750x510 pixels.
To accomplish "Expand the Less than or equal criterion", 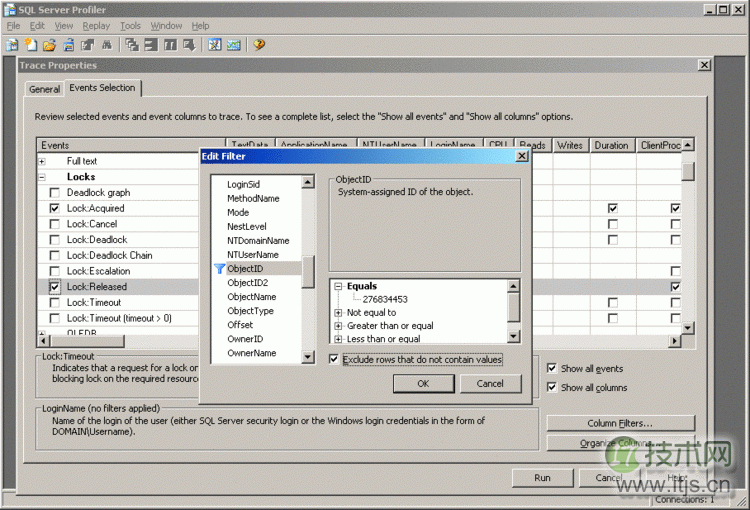I will [x=338, y=339].
